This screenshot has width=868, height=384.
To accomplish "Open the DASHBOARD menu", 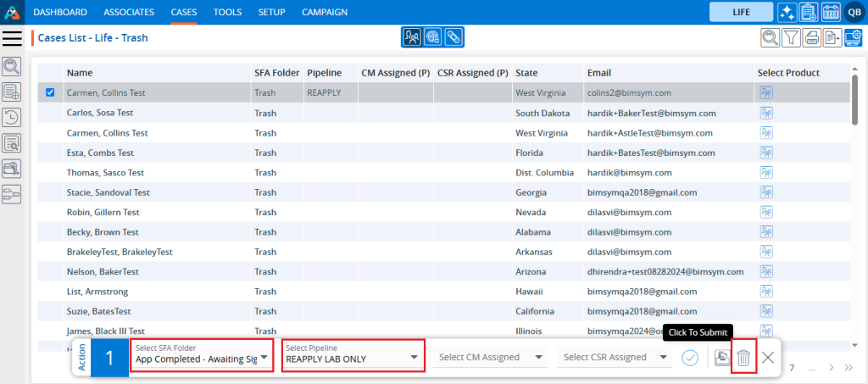I will pyautogui.click(x=60, y=13).
